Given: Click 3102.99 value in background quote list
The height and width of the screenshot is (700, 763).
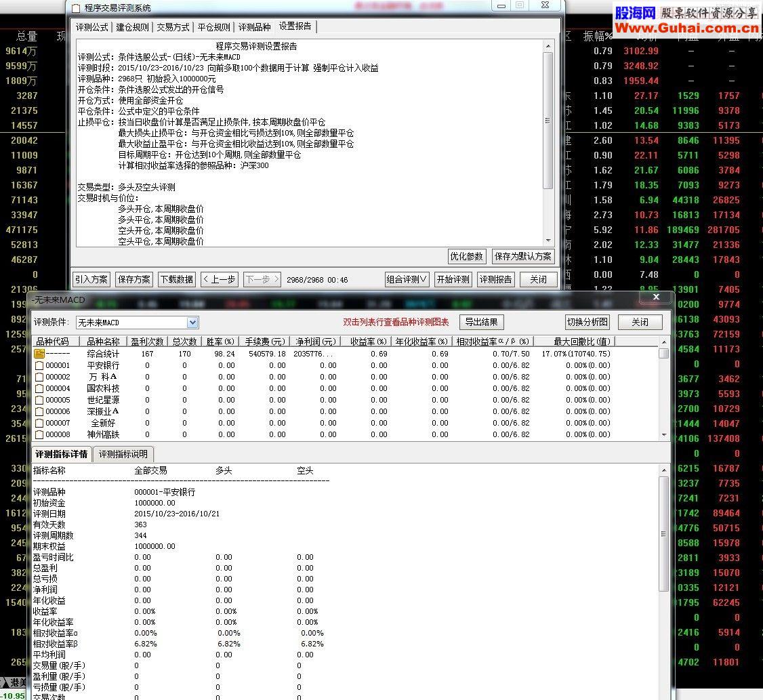Looking at the screenshot, I should (641, 51).
